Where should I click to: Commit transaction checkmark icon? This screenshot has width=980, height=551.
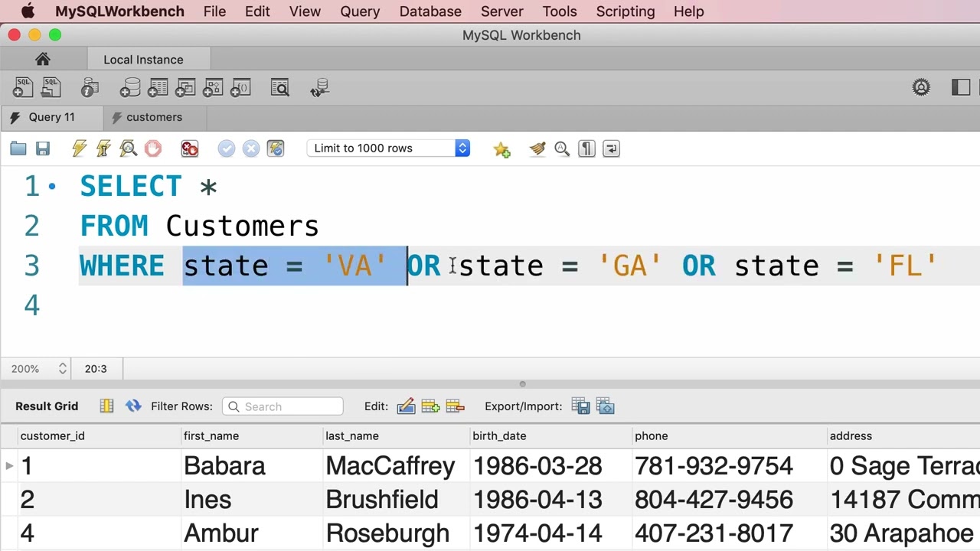point(227,148)
